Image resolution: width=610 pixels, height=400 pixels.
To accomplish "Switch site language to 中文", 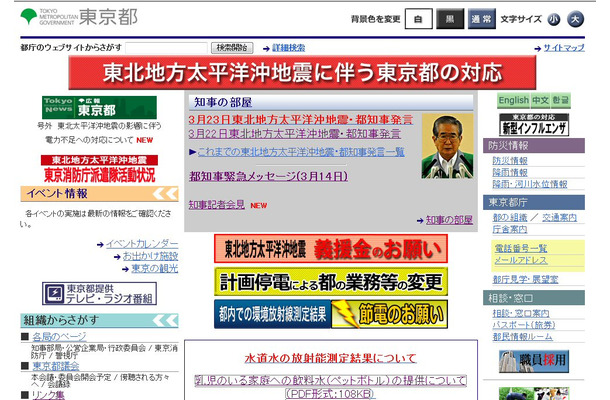I will (x=540, y=100).
